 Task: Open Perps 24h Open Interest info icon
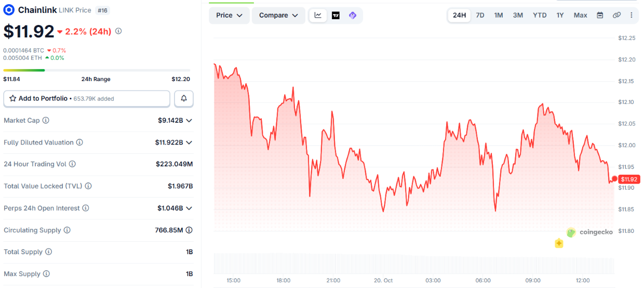86,208
